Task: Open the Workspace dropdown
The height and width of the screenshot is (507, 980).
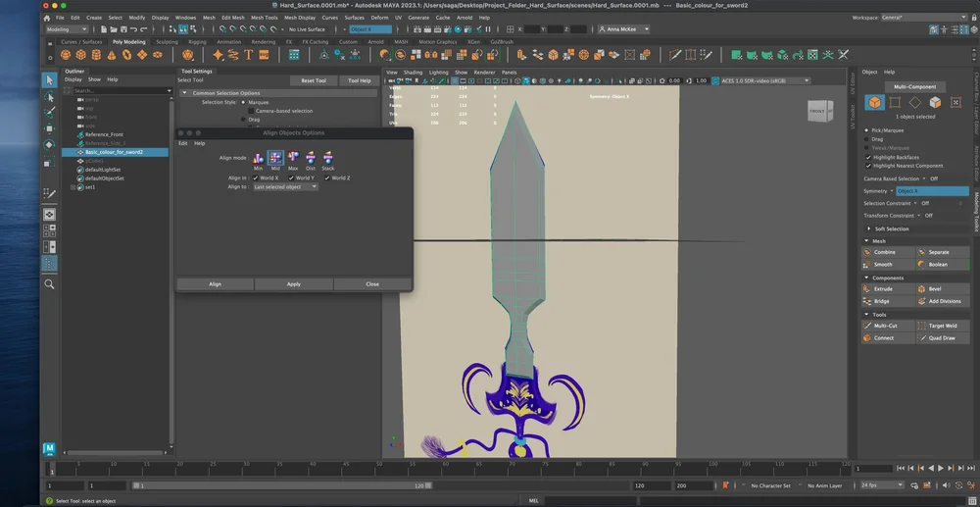Action: 922,18
